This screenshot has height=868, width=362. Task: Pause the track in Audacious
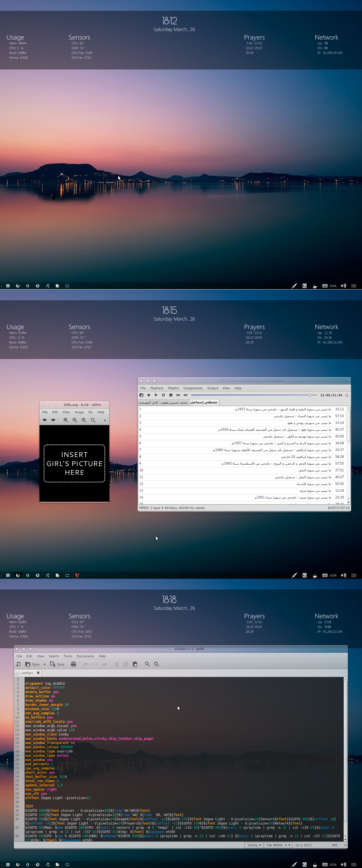click(x=163, y=395)
